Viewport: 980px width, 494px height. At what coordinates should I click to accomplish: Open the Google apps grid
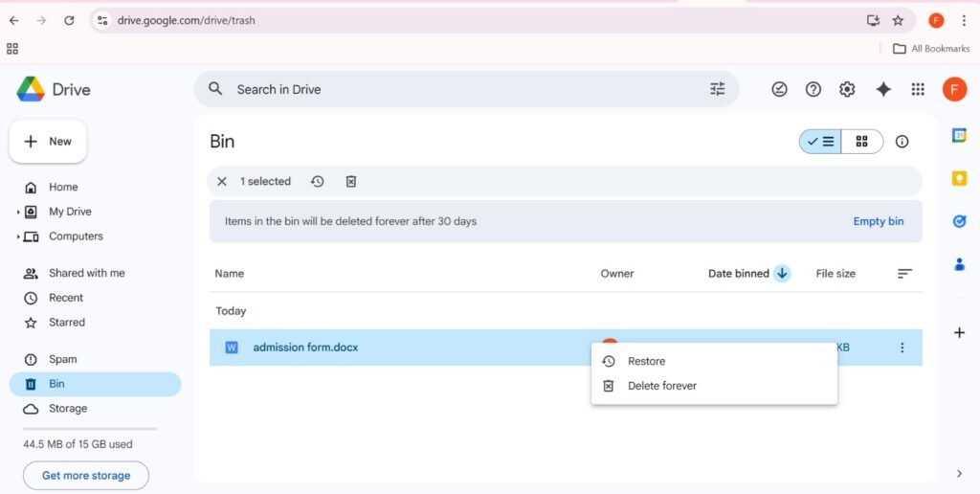click(x=918, y=89)
